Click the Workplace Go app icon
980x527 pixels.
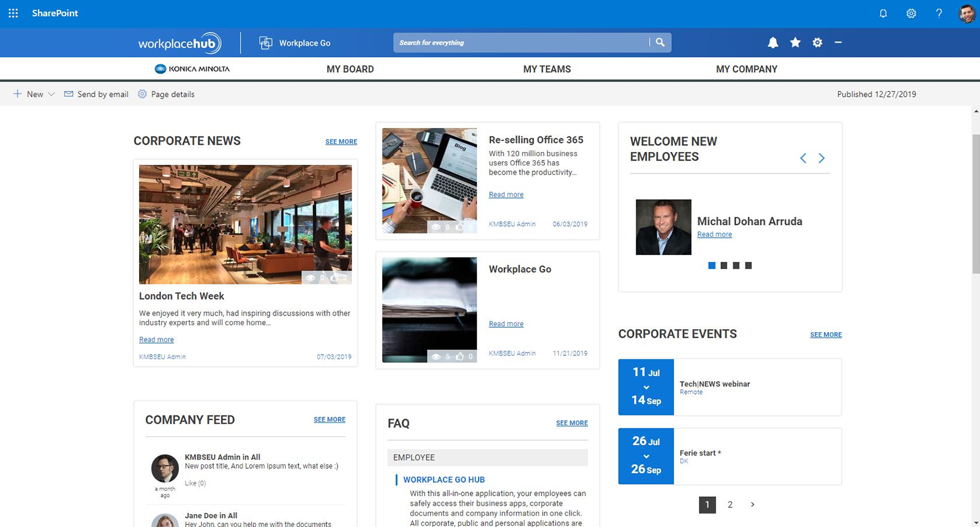[266, 43]
